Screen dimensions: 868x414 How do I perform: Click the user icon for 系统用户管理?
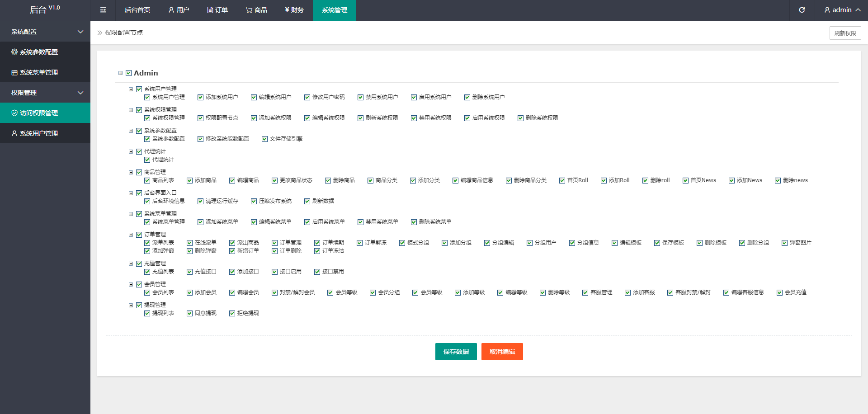[14, 133]
